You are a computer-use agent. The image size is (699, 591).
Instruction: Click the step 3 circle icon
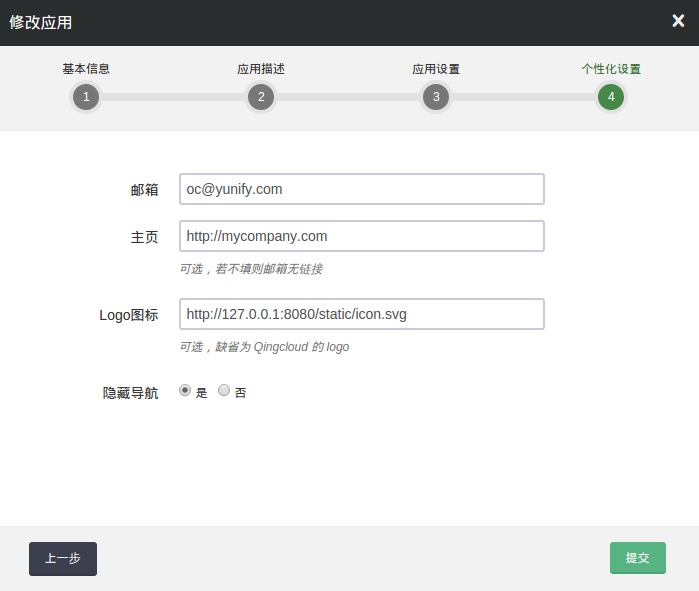tap(436, 97)
